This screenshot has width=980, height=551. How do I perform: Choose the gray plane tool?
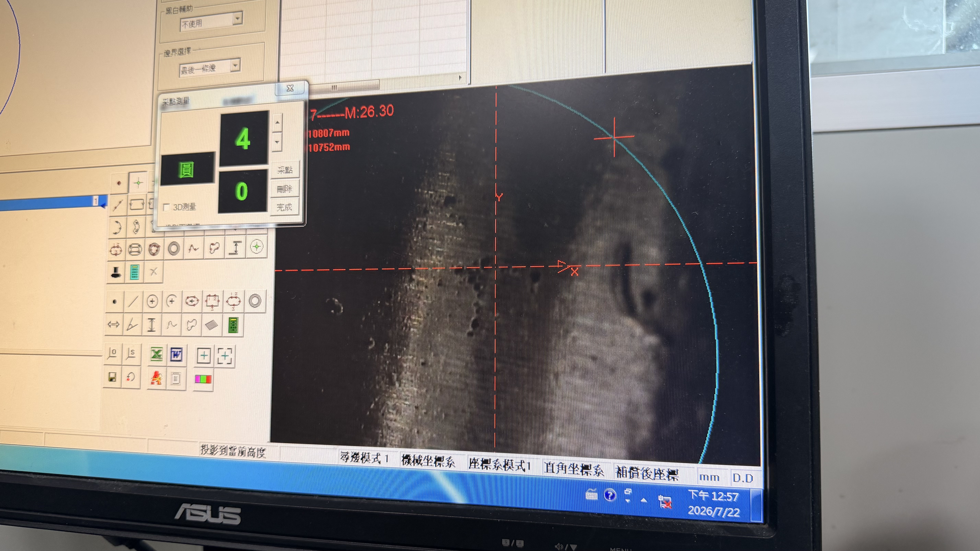(x=212, y=325)
